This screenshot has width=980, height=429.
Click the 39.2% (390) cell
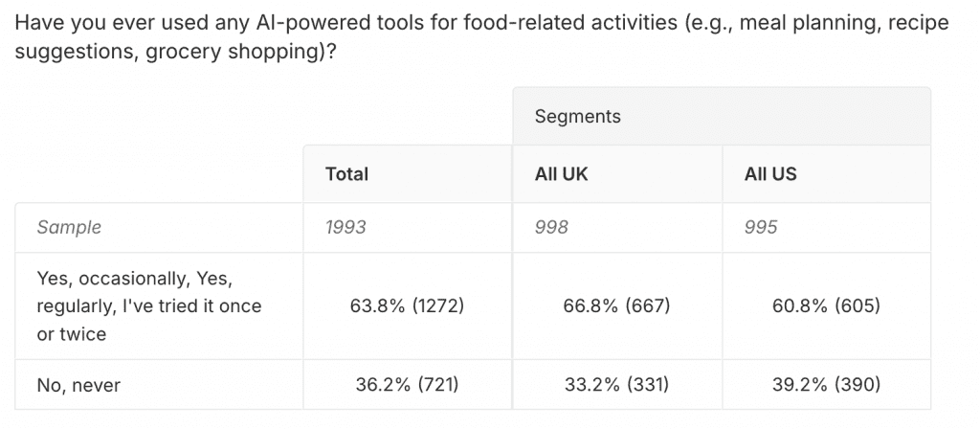coord(826,386)
